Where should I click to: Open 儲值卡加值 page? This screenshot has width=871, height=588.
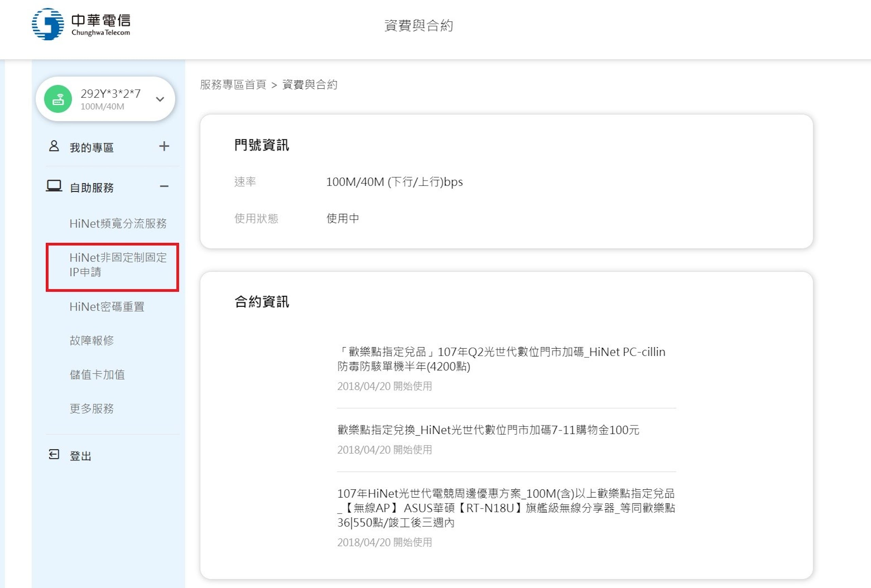(x=97, y=374)
